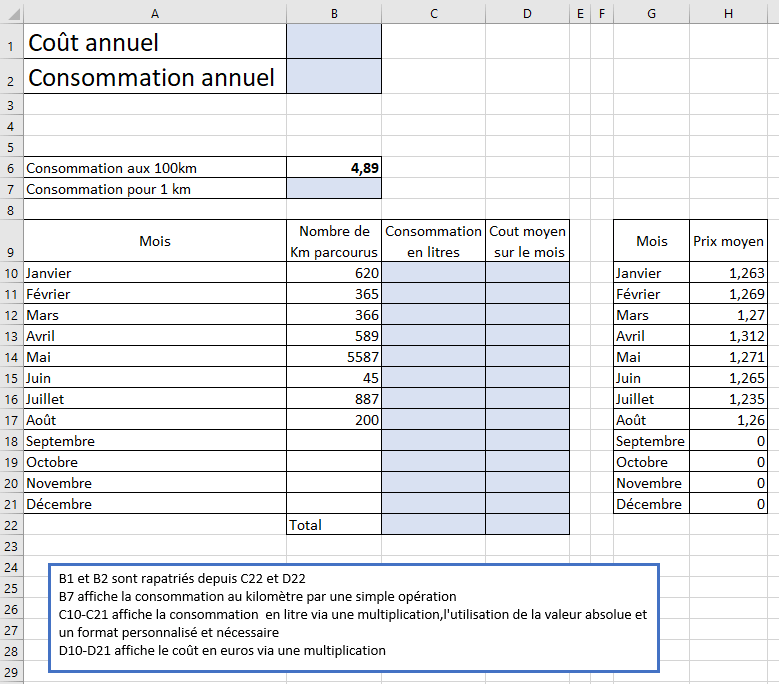
Task: Click the cell containing 4,89
Action: [333, 168]
